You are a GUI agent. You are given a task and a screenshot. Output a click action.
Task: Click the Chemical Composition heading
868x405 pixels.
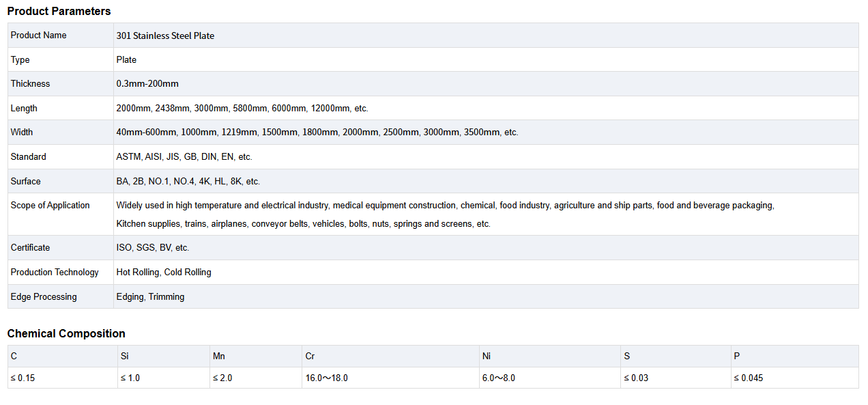click(66, 333)
